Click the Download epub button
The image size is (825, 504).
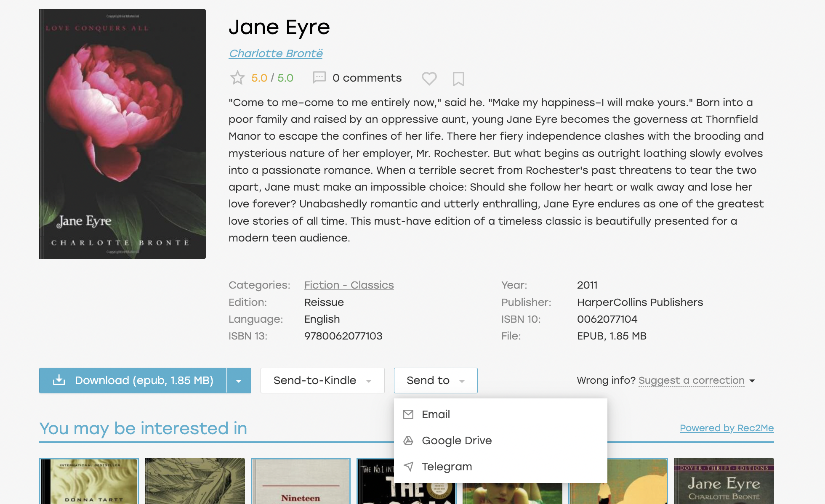pos(133,381)
